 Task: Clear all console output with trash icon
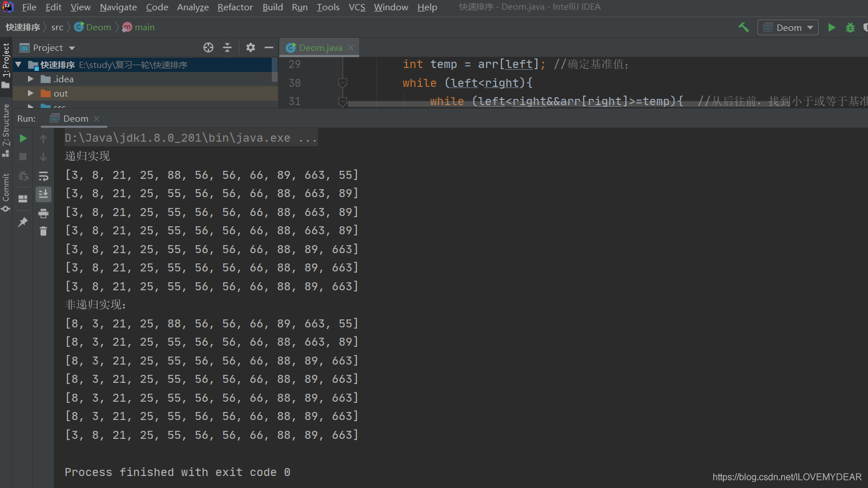click(x=43, y=231)
